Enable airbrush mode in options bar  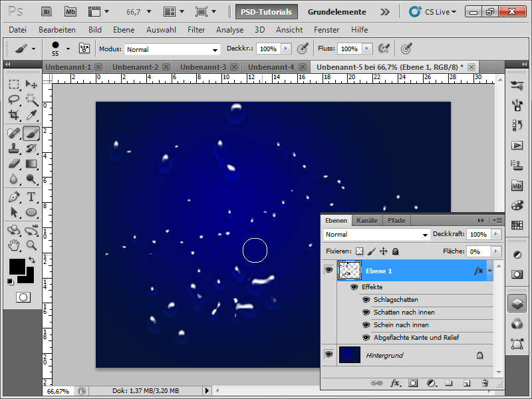click(384, 49)
